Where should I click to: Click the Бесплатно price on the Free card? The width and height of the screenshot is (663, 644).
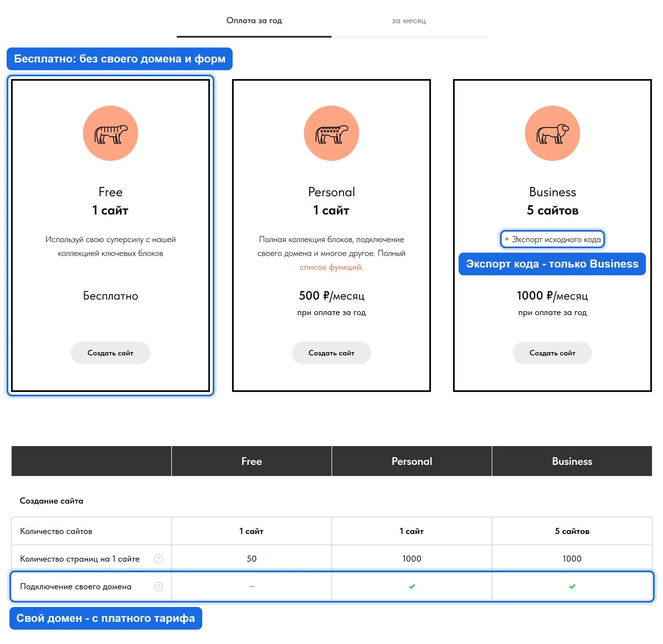point(110,296)
